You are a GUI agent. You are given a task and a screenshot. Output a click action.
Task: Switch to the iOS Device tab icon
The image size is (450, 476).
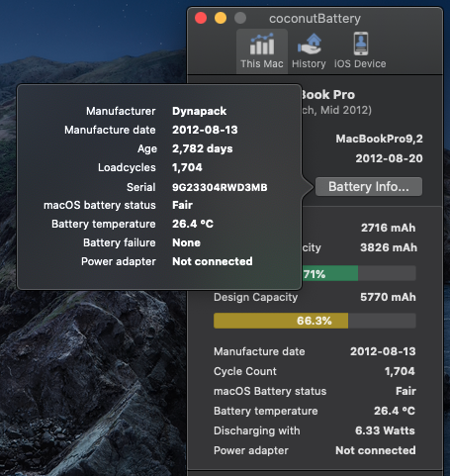point(360,50)
